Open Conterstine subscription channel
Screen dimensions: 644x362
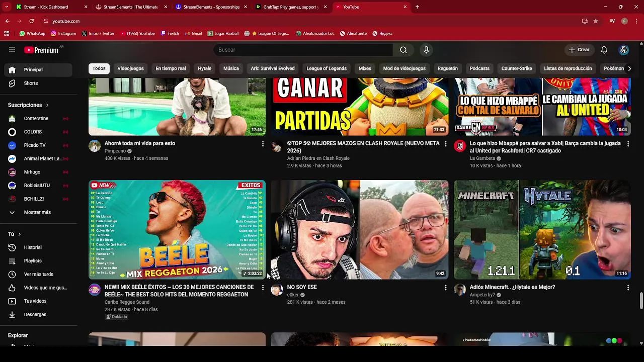[x=39, y=119]
